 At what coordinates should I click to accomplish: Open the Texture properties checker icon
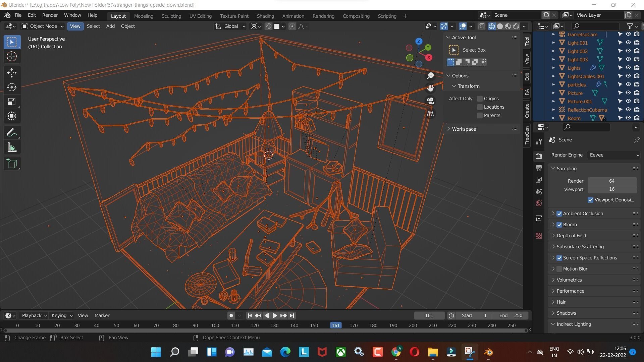539,236
